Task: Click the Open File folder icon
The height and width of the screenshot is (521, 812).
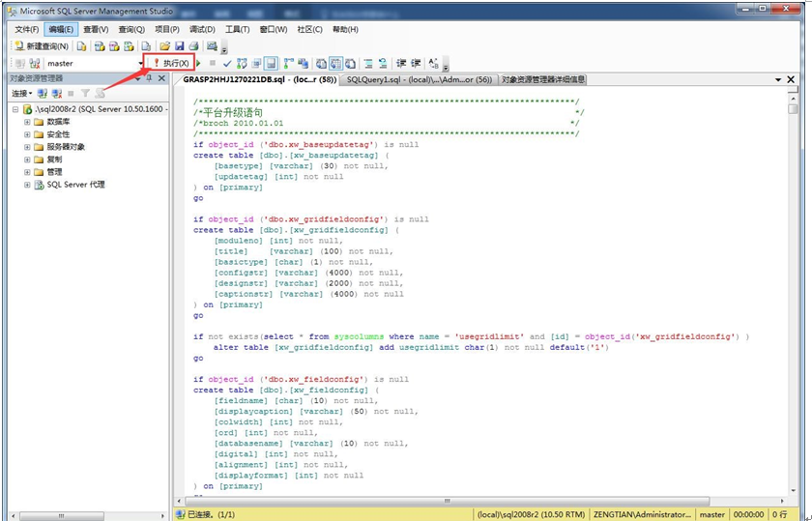Action: (165, 45)
